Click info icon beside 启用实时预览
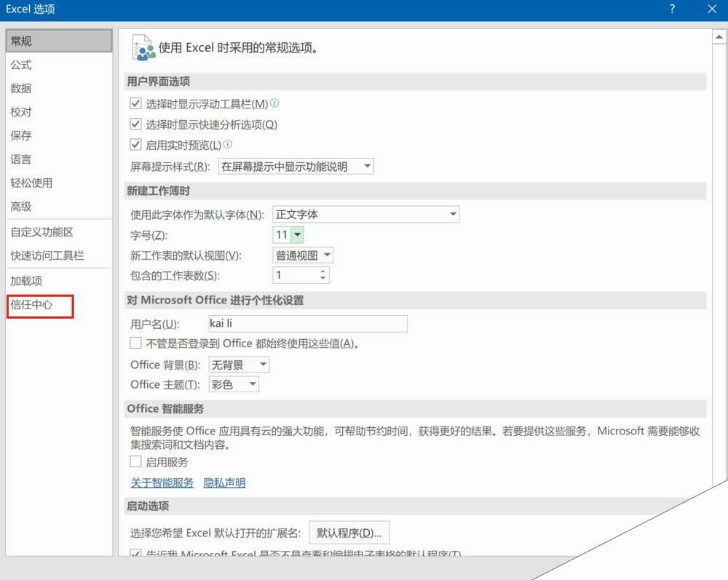Viewport: 728px width, 580px height. (x=227, y=144)
